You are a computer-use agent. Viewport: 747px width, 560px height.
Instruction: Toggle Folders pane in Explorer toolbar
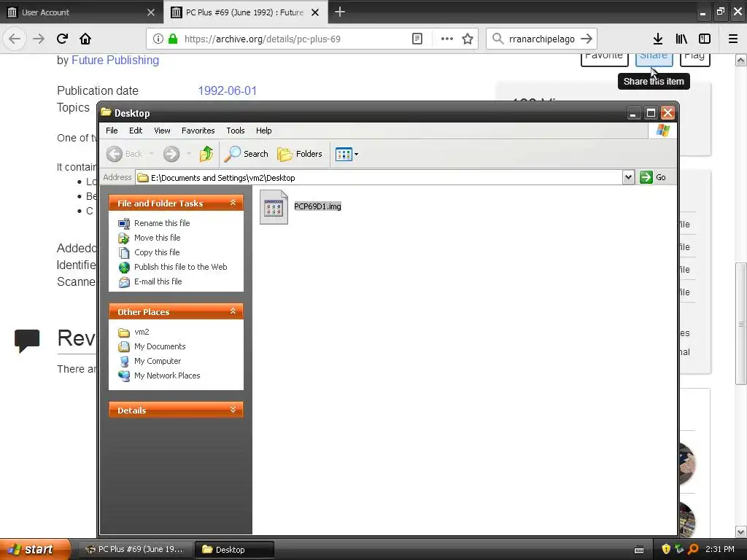click(300, 154)
